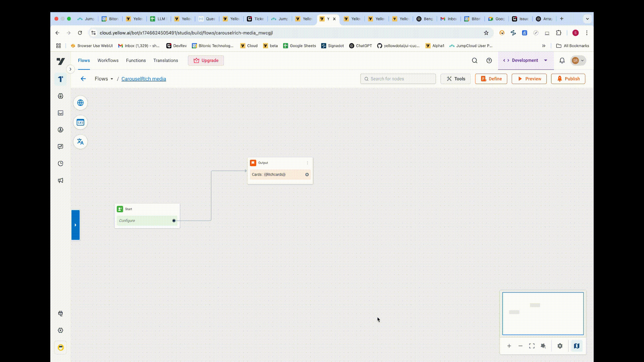Open the notifications bell icon

pos(562,61)
